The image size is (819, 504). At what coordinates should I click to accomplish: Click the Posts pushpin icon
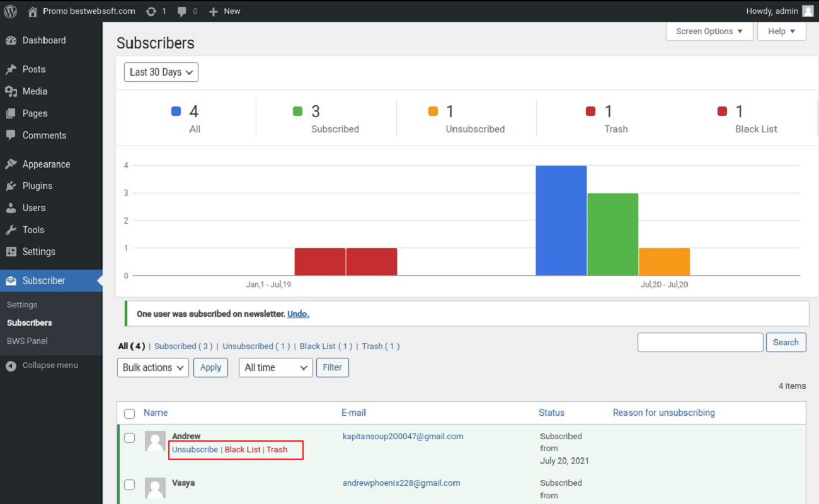11,69
